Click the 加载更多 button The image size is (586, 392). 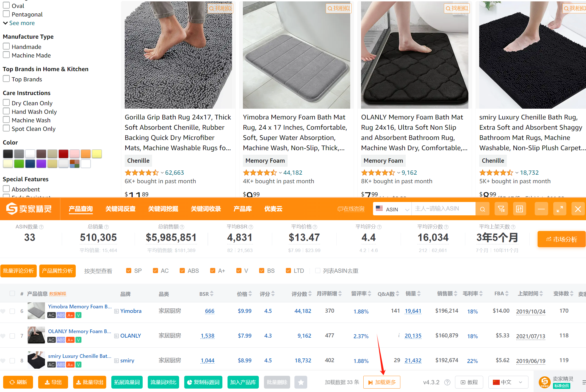(x=382, y=382)
